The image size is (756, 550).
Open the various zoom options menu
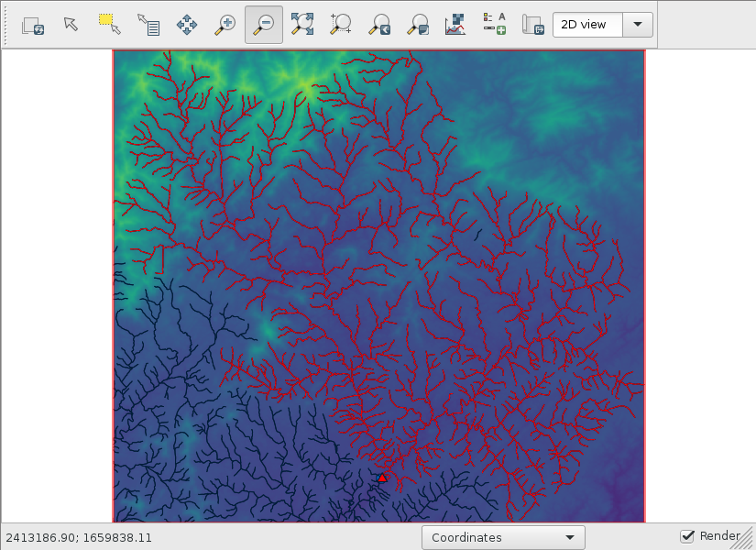click(x=418, y=26)
